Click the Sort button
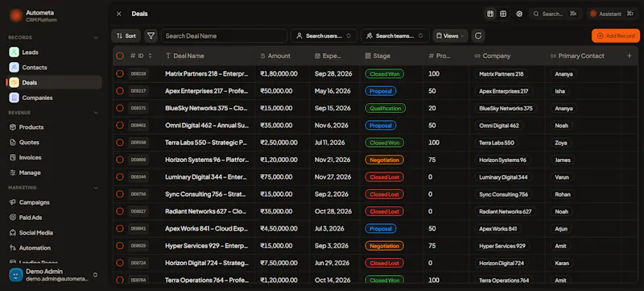Image resolution: width=644 pixels, height=291 pixels. tap(126, 35)
